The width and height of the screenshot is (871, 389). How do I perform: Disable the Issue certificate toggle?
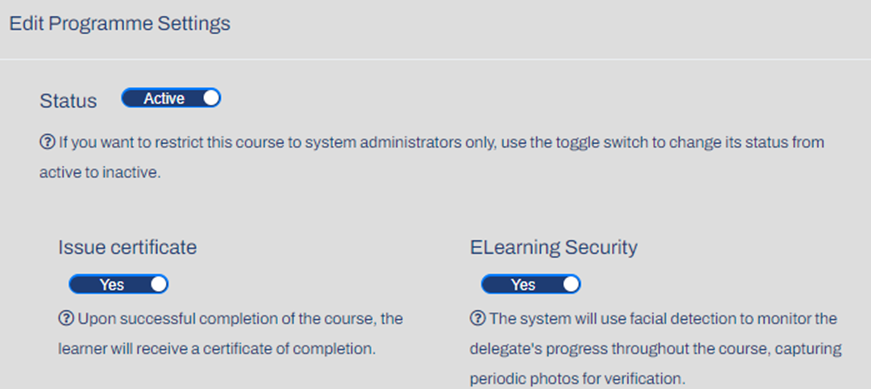118,284
